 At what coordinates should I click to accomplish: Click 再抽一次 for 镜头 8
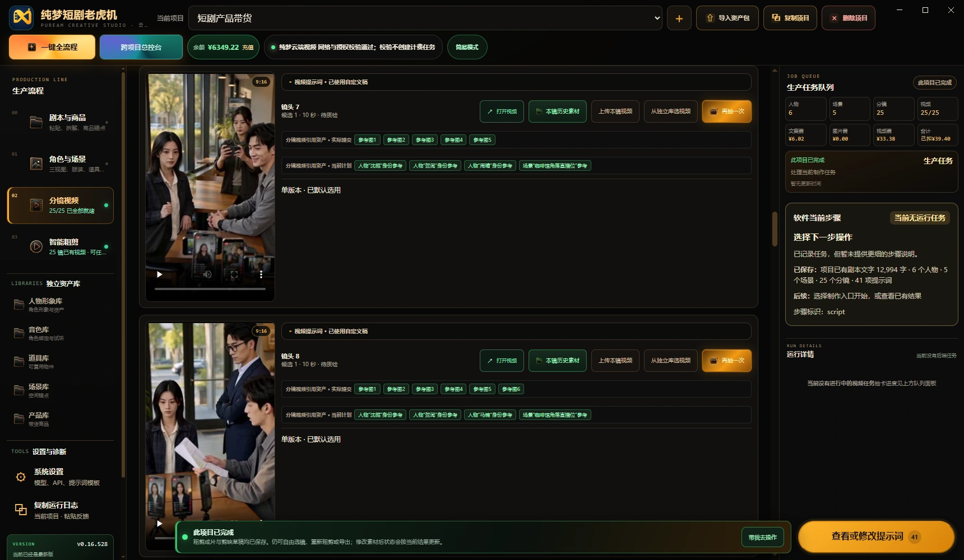[727, 361]
